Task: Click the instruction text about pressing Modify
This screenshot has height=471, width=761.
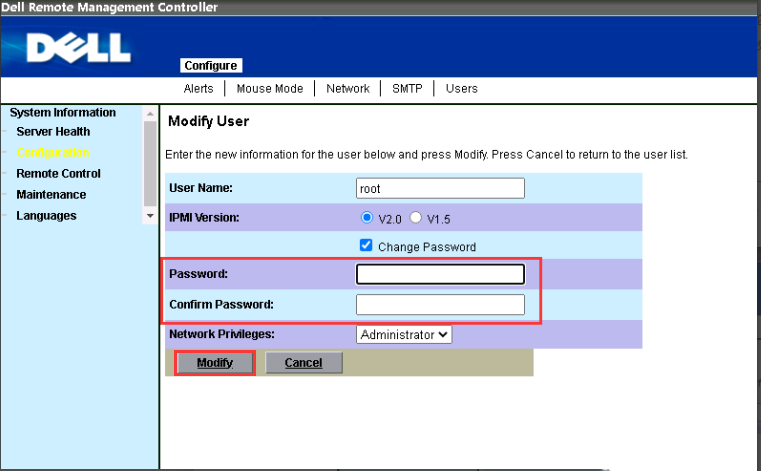Action: [426, 155]
